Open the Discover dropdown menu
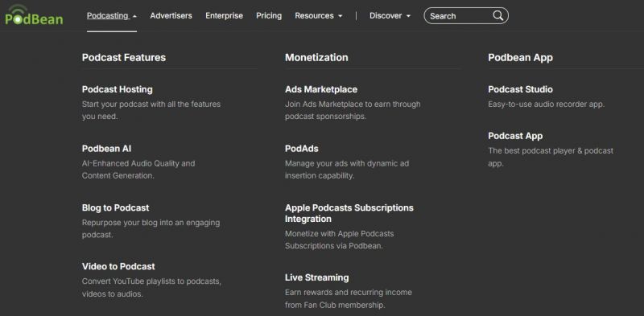Image resolution: width=644 pixels, height=316 pixels. tap(390, 15)
